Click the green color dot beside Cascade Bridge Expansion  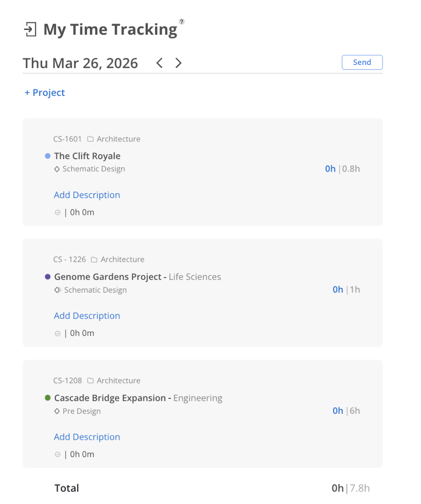tap(48, 398)
